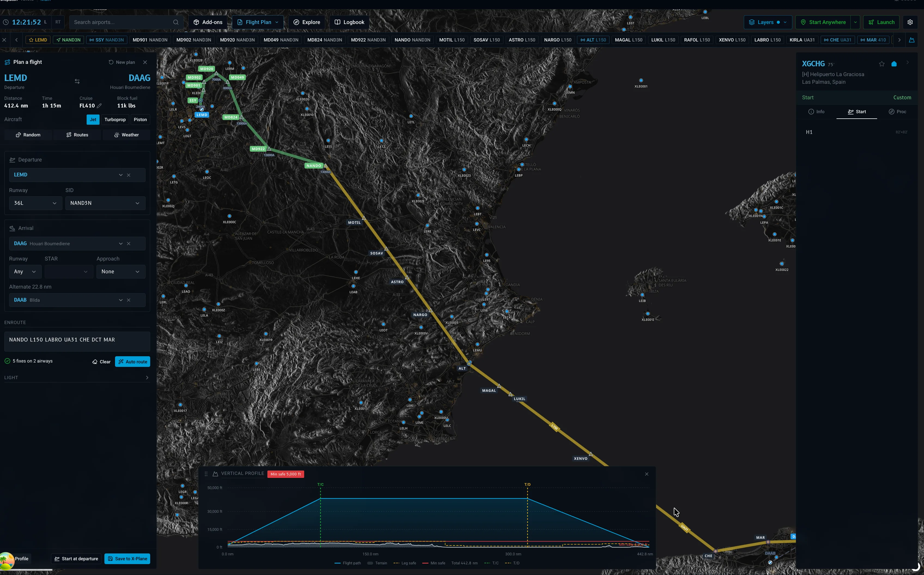The height and width of the screenshot is (575, 924).
Task: Close the waypoint strip with X
Action: 4,40
